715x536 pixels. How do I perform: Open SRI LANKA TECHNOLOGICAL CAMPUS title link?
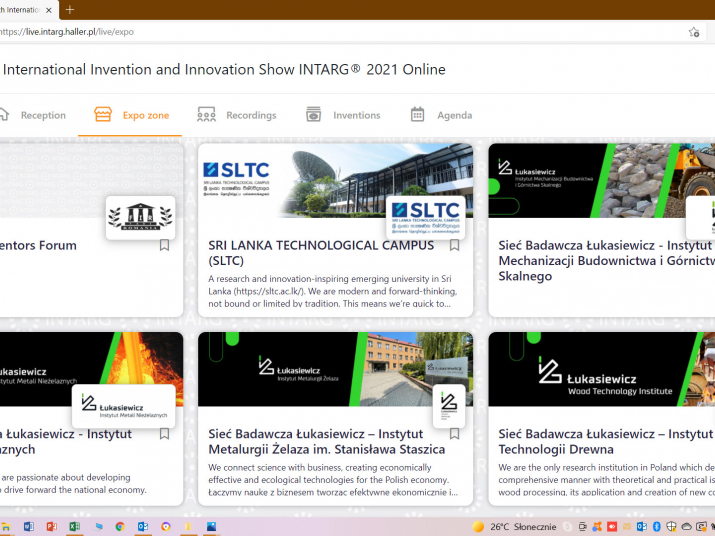click(320, 252)
